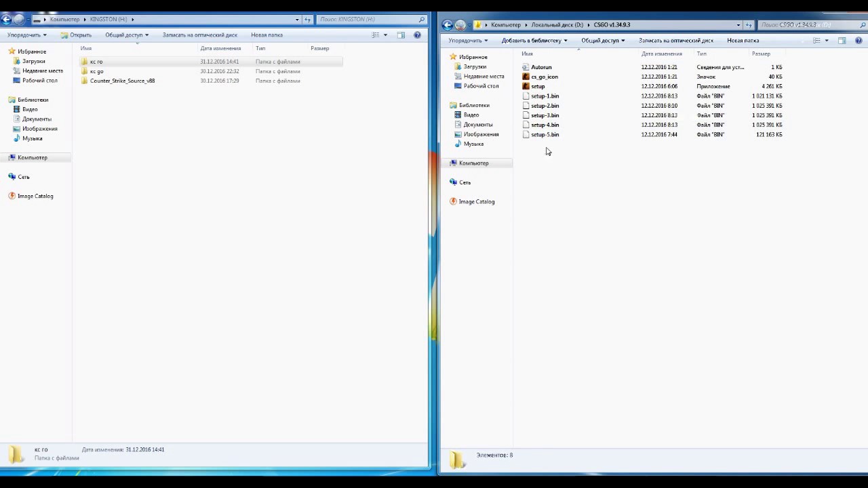Click Локальный диск (D:) breadcrumb
The image size is (868, 488).
point(557,25)
